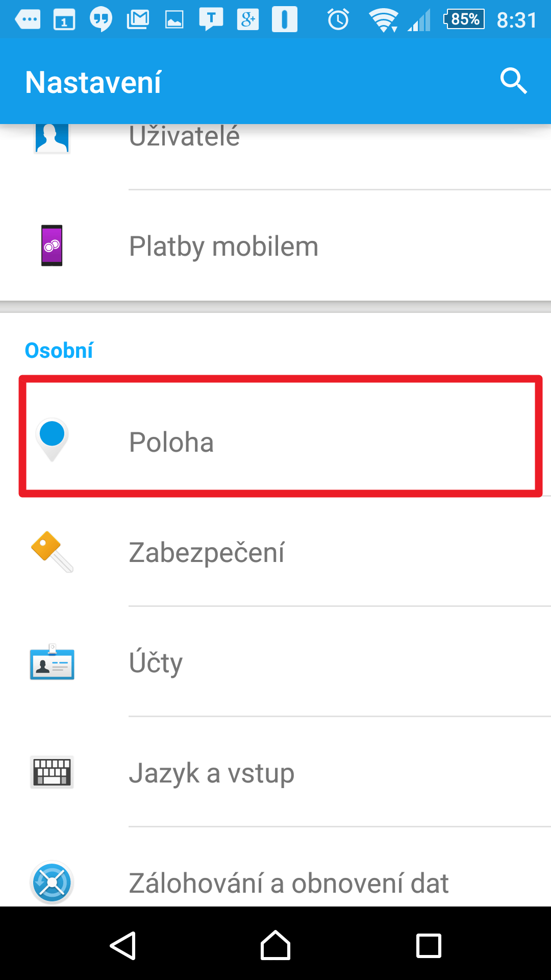Image resolution: width=551 pixels, height=980 pixels.
Task: Tap the key icon for Zabezpečení
Action: (52, 552)
